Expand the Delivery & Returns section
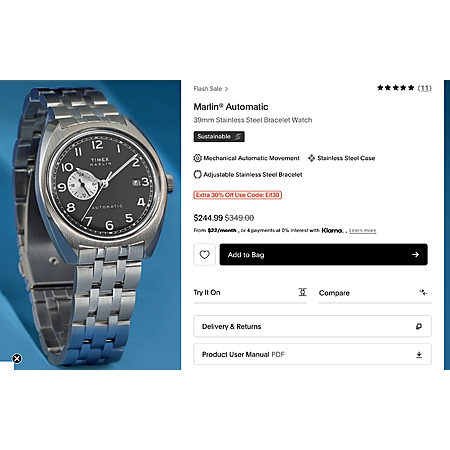Screen dimensions: 450x450 point(312,326)
